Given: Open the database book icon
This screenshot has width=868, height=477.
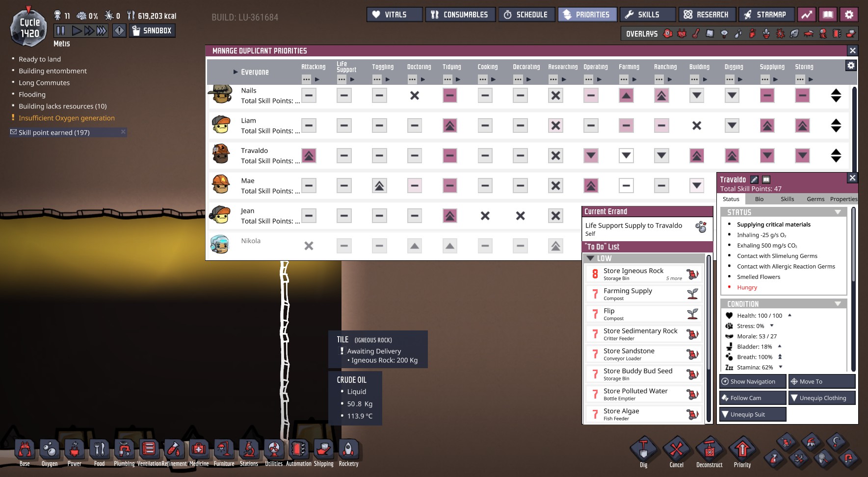Looking at the screenshot, I should click(x=828, y=15).
